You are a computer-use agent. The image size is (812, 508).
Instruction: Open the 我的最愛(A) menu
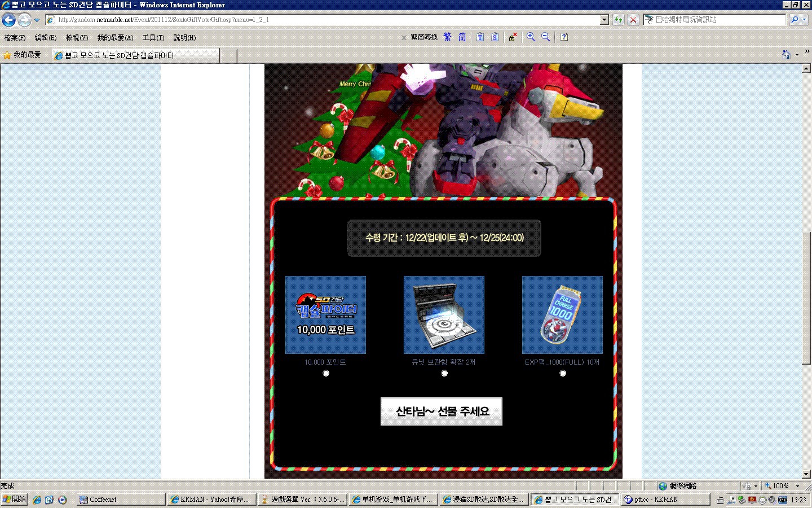point(115,38)
